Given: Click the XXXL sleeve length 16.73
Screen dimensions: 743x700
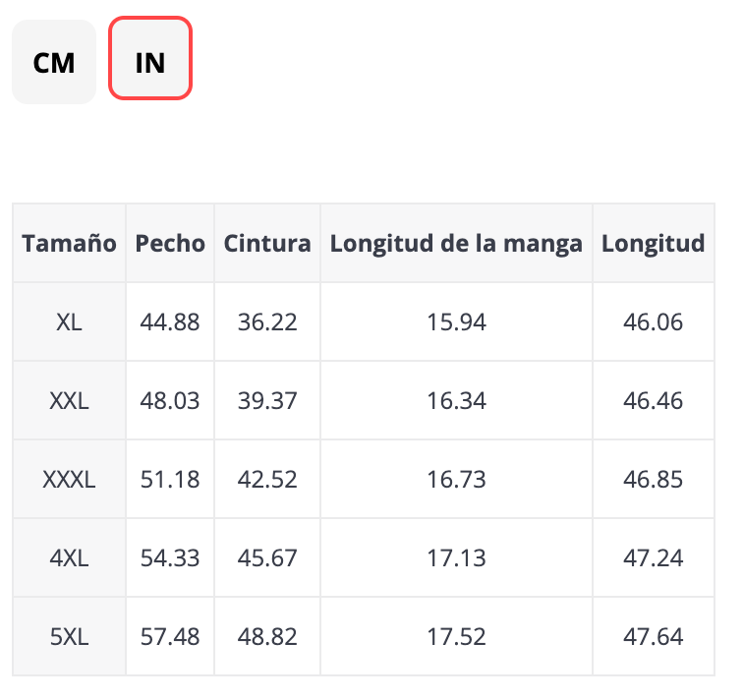Looking at the screenshot, I should [x=456, y=479].
